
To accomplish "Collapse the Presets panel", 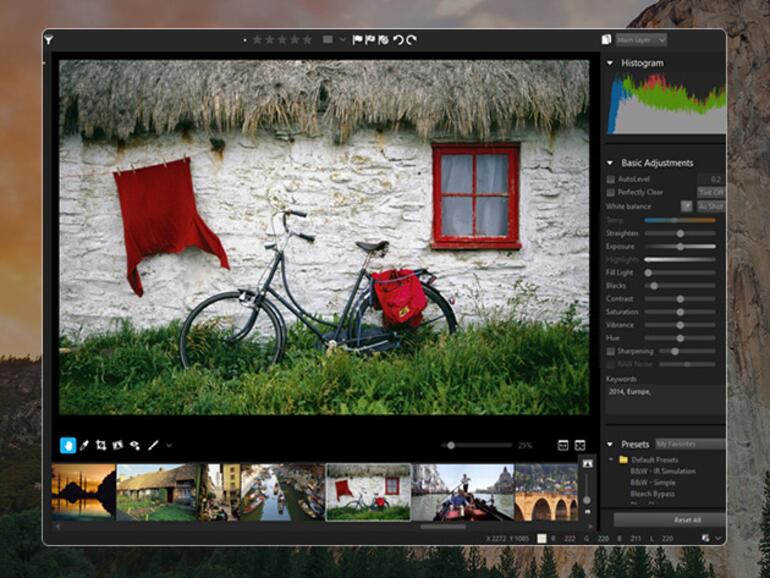I will coord(610,444).
